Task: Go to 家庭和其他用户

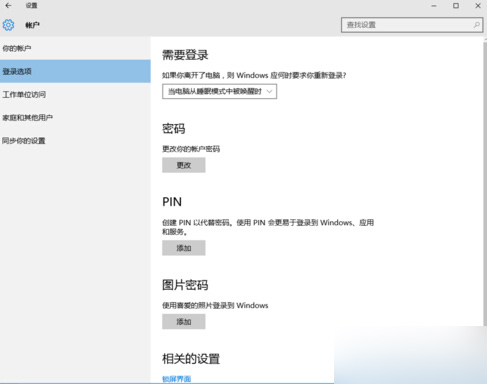Action: tap(27, 118)
